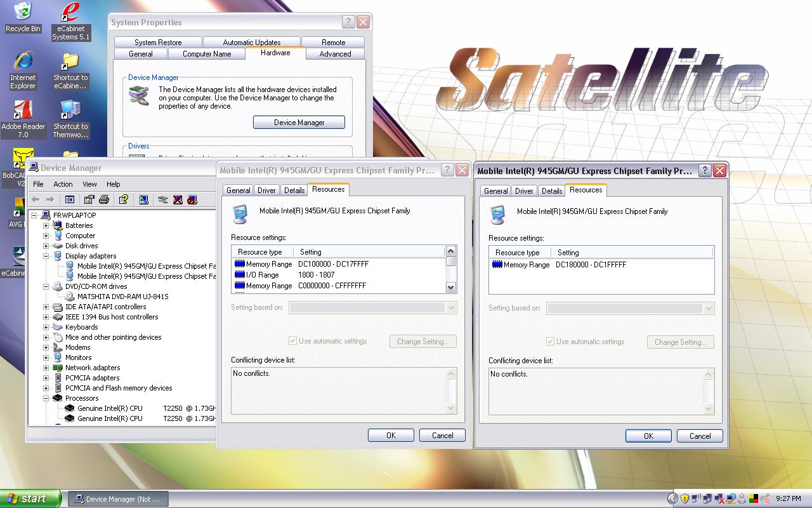Show hidden tray icons with the chevron
The height and width of the screenshot is (508, 812).
(x=673, y=498)
